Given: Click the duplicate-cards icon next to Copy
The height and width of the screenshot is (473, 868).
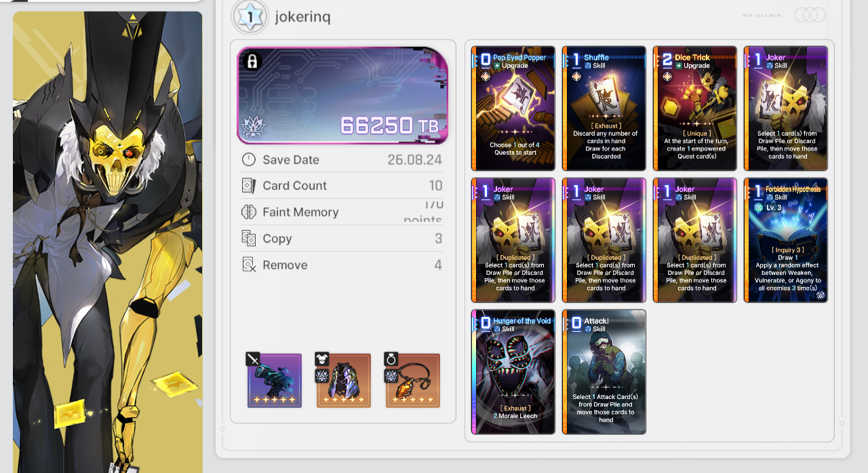Looking at the screenshot, I should 249,238.
